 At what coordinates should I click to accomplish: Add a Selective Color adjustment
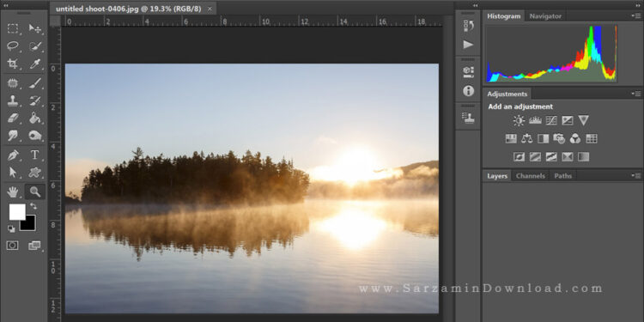(568, 156)
